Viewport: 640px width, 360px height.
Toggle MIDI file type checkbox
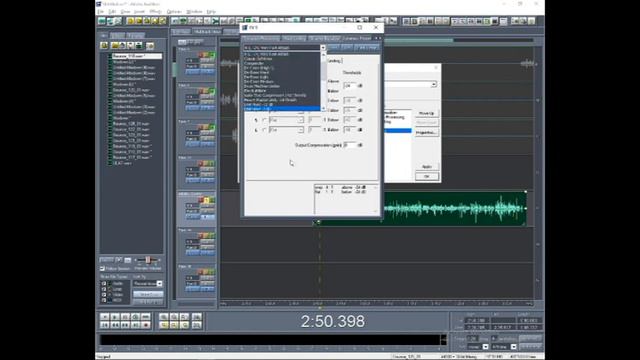[x=104, y=300]
